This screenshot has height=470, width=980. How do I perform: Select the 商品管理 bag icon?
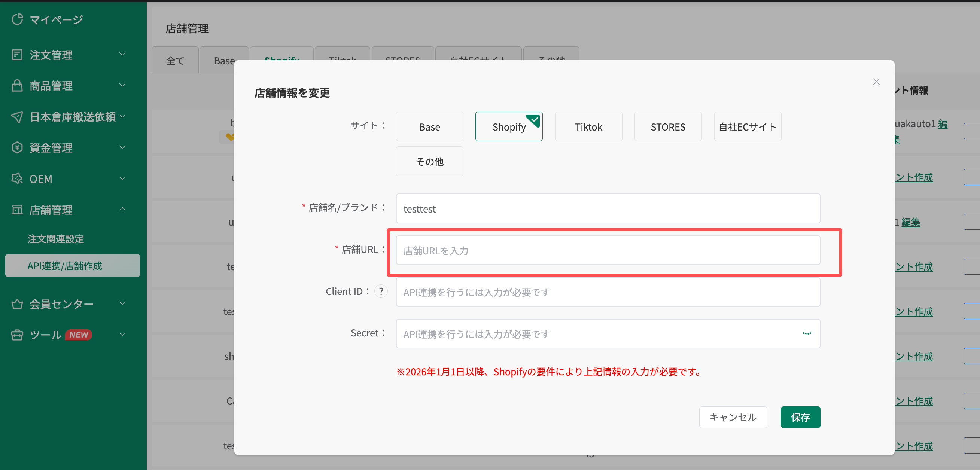pos(17,85)
